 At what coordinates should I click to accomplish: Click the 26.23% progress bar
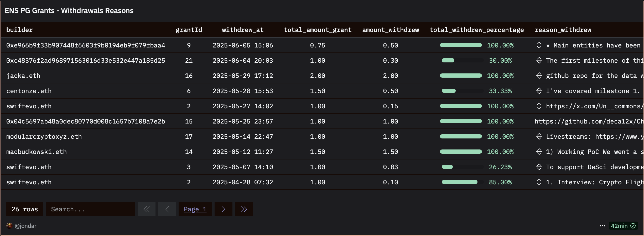(462, 167)
